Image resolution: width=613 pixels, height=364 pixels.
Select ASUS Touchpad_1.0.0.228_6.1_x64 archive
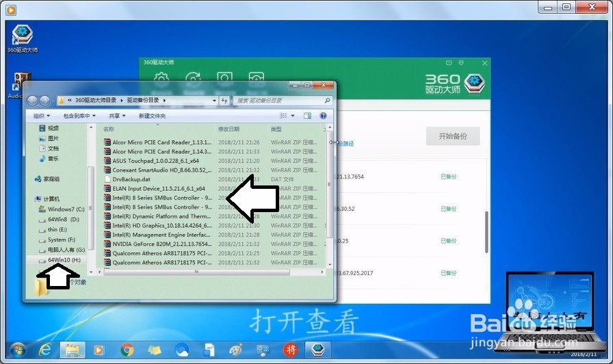coord(151,161)
